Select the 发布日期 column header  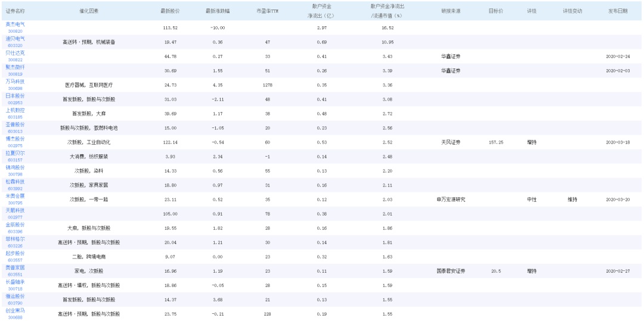click(x=618, y=11)
